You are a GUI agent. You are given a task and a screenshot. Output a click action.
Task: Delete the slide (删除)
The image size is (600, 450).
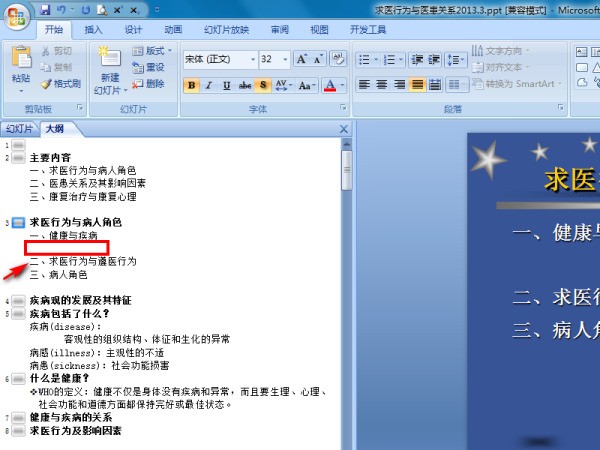tap(148, 84)
